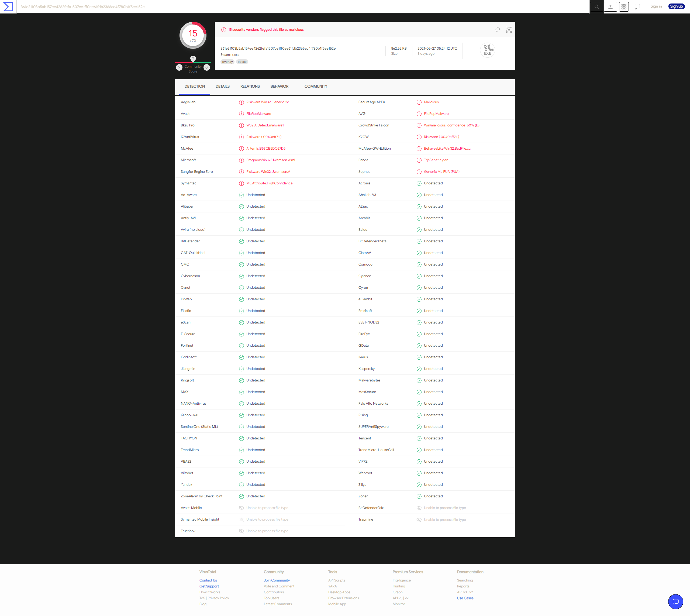The image size is (690, 616).
Task: Click the community score question marker
Action: coord(193,58)
